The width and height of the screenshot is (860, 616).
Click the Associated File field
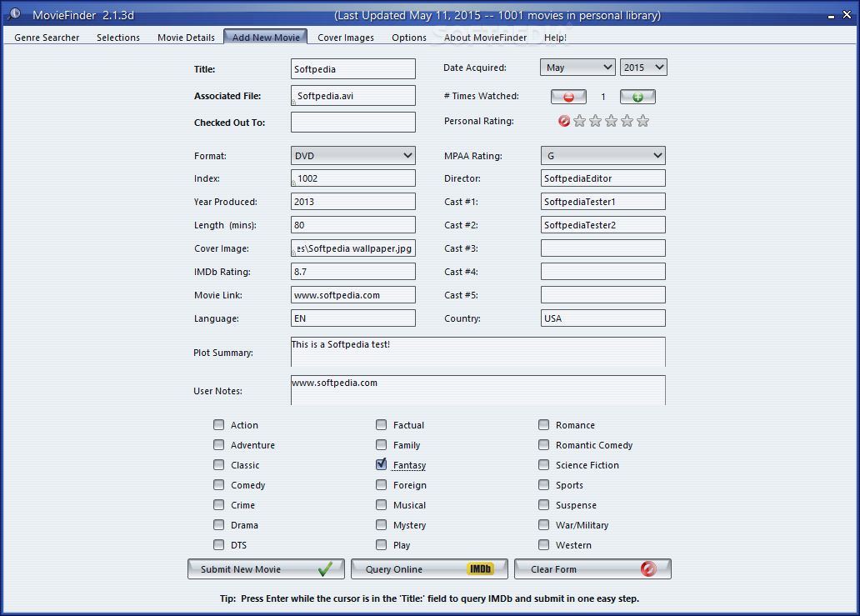click(x=352, y=96)
